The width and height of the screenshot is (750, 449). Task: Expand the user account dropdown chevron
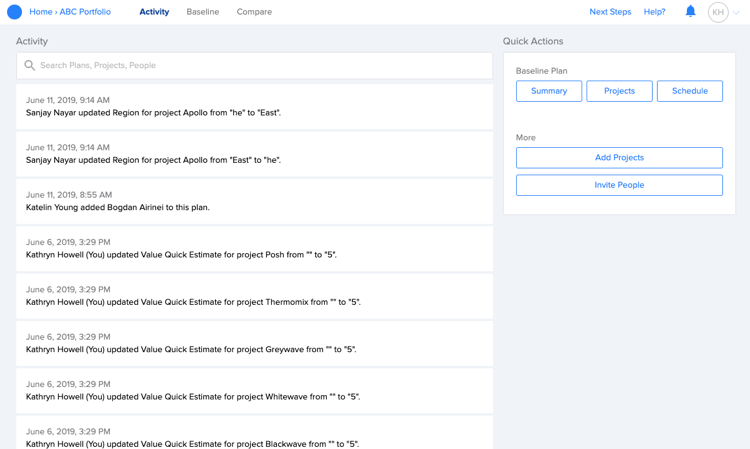point(736,13)
